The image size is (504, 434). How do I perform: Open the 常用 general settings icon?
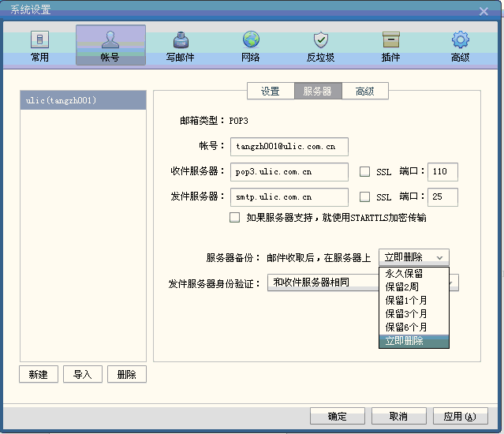39,46
